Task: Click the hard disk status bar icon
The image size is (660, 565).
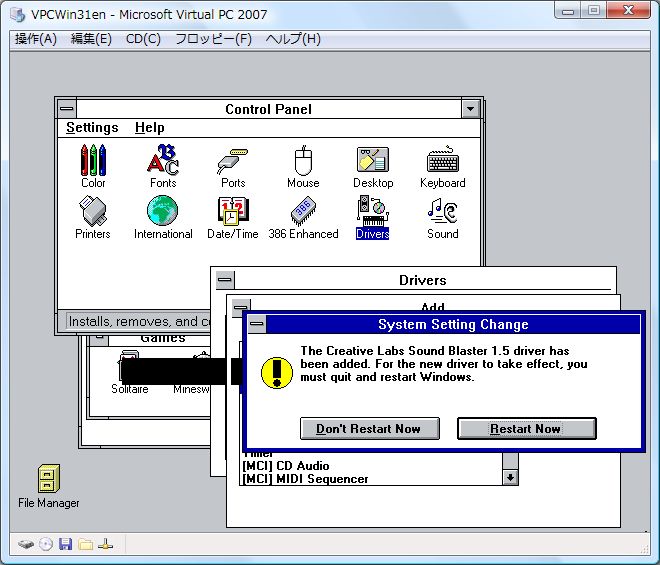Action: [x=26, y=544]
